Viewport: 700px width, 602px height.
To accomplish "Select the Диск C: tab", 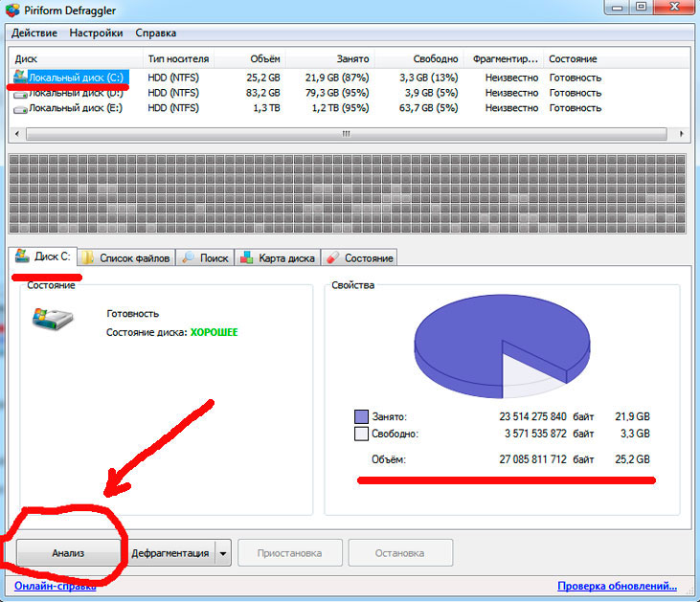I will [43, 256].
